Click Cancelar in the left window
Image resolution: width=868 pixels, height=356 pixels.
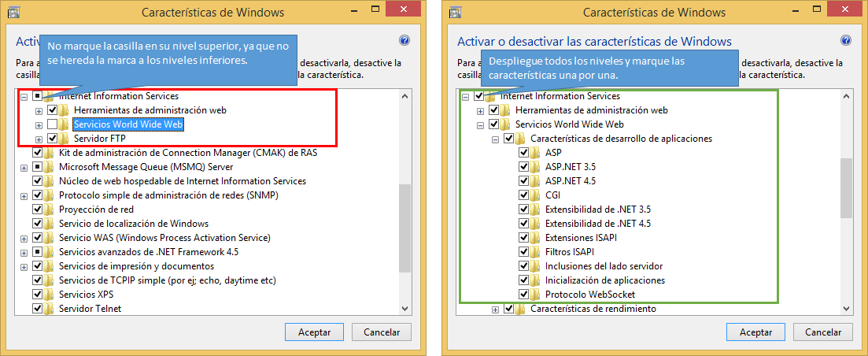coord(382,332)
